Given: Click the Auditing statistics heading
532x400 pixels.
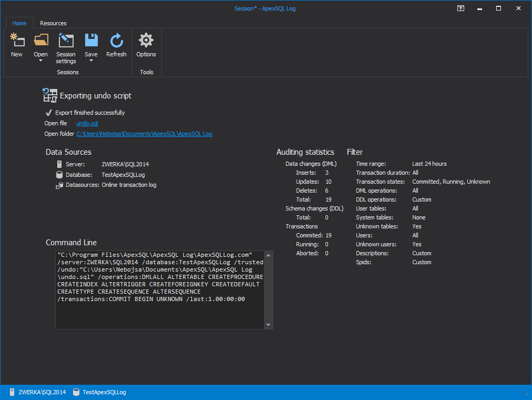Looking at the screenshot, I should (305, 152).
